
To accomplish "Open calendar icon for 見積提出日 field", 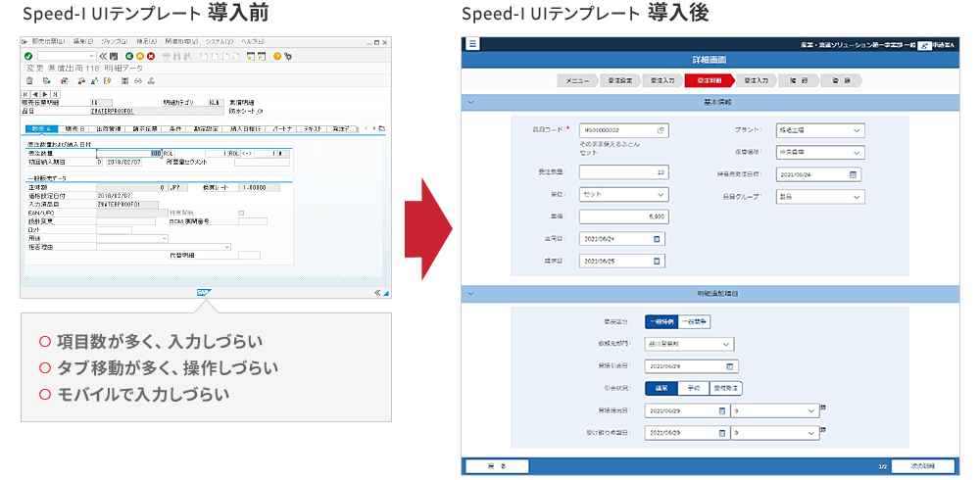I will (x=722, y=410).
